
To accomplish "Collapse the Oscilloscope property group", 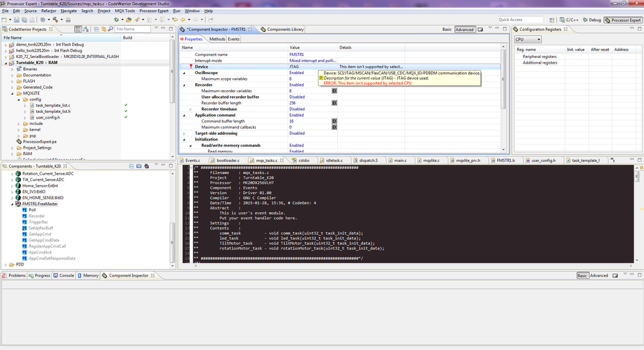I will pyautogui.click(x=184, y=73).
